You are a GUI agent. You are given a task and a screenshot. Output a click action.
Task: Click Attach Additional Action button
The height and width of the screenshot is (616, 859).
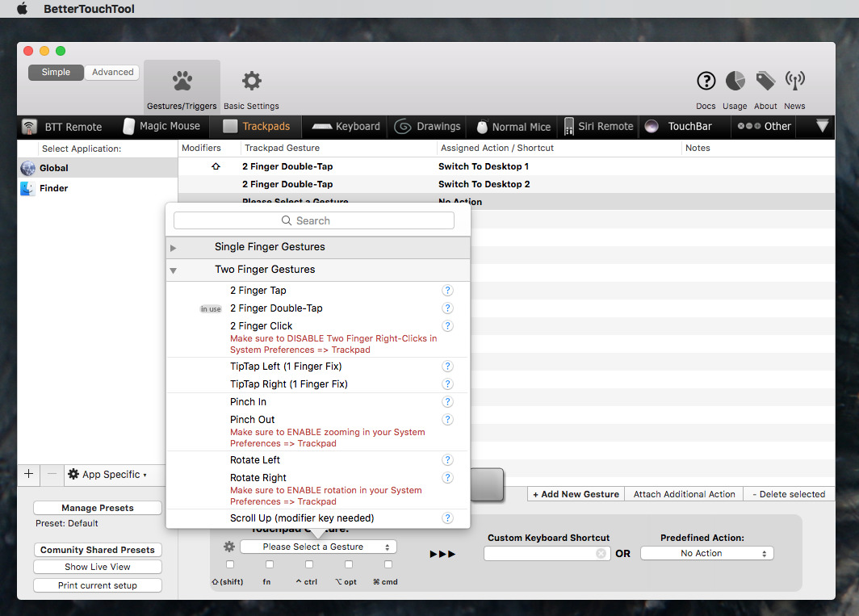click(684, 494)
